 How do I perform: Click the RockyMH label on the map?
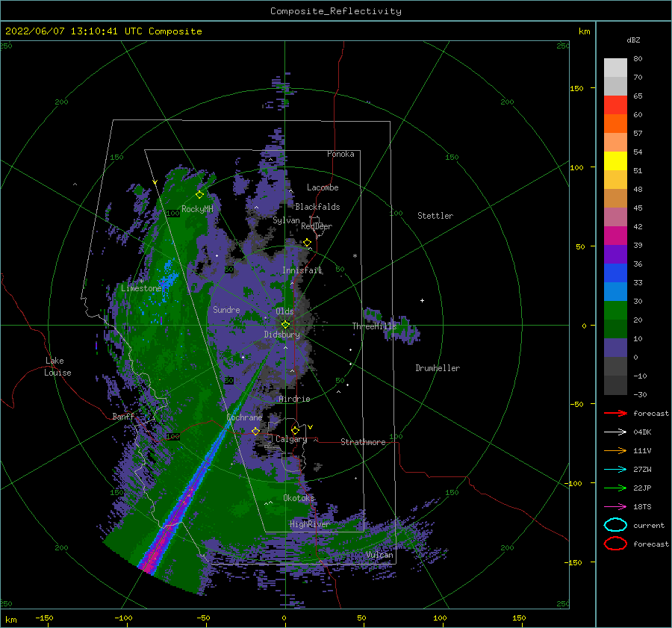[x=197, y=209]
